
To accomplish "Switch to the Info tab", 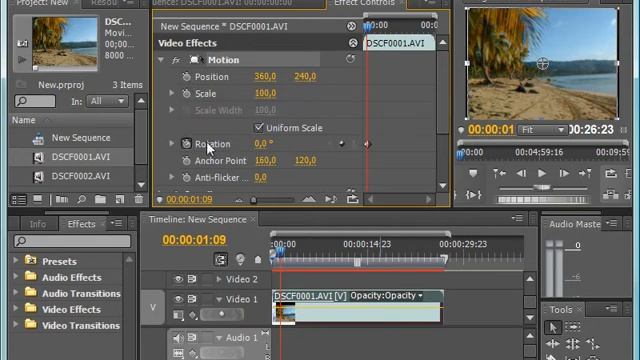I will [x=38, y=224].
